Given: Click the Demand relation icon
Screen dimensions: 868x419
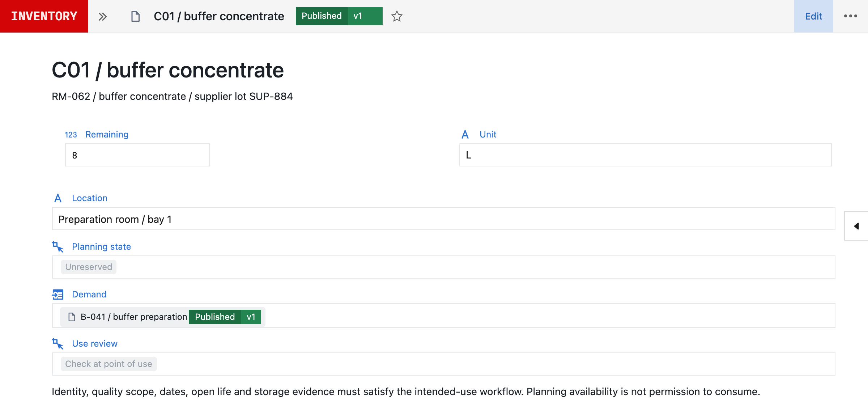Looking at the screenshot, I should pos(58,295).
